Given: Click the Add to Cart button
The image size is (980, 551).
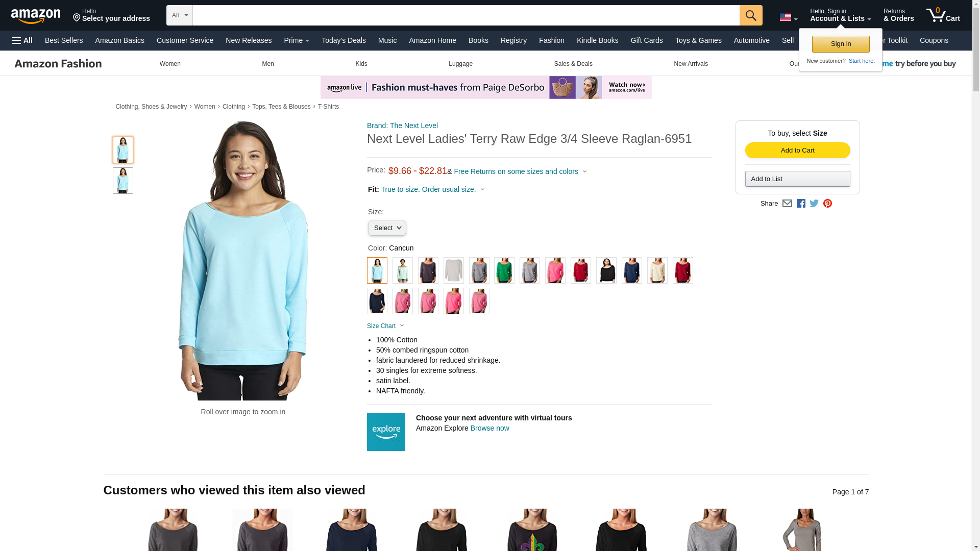Looking at the screenshot, I should click(797, 150).
